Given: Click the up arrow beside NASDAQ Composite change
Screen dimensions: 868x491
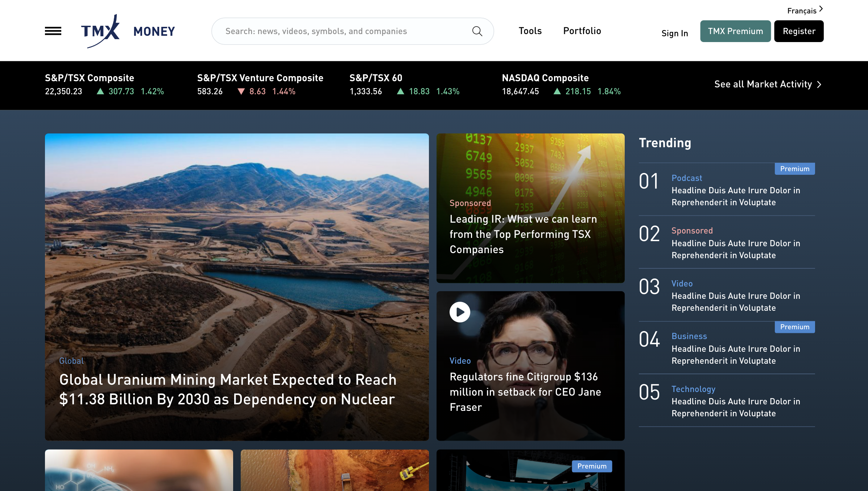Looking at the screenshot, I should tap(557, 91).
